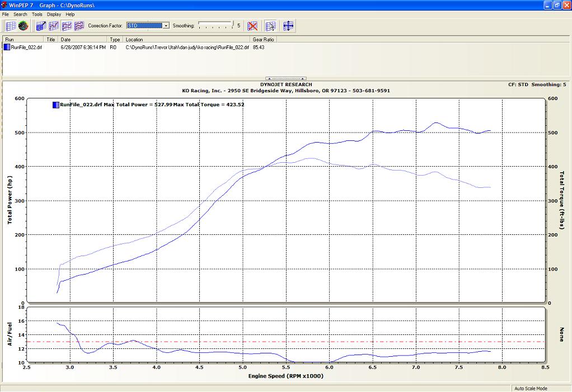Click the Gear Ratio column header
572x392 pixels.
tap(263, 40)
